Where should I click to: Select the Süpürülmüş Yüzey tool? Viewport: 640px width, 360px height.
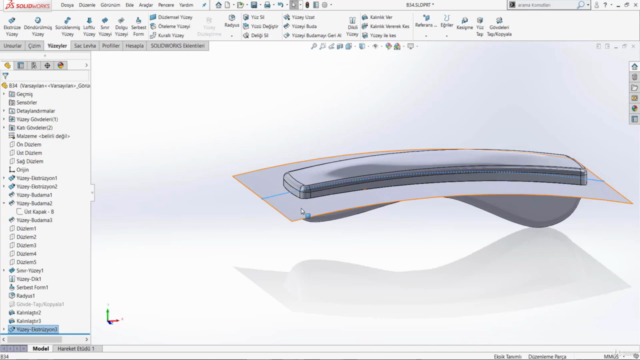67,27
